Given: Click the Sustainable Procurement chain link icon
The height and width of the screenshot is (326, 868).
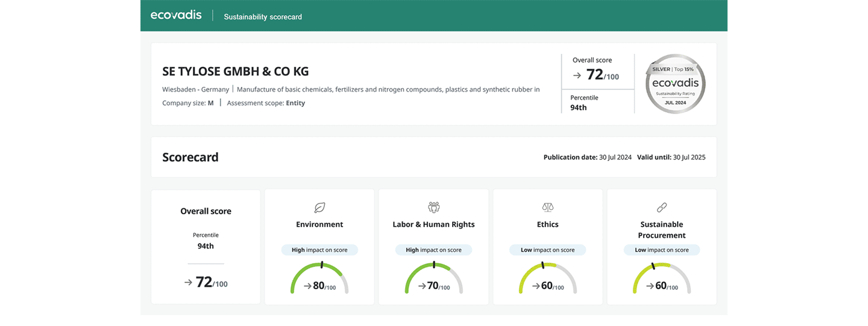Looking at the screenshot, I should (x=661, y=208).
